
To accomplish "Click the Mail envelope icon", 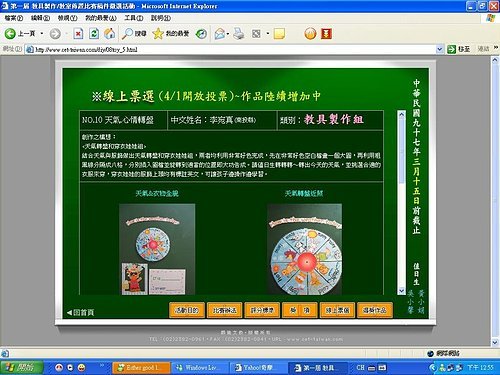I will [x=219, y=34].
